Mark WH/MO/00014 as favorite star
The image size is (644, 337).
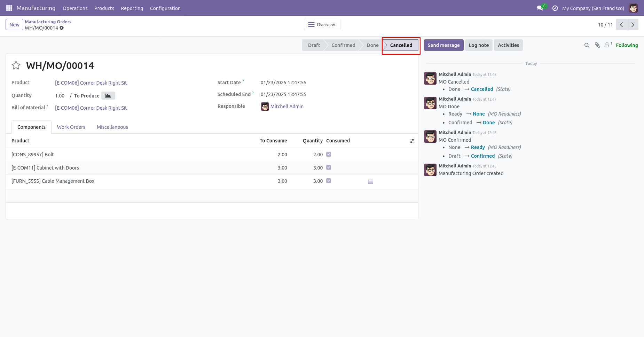coord(16,65)
